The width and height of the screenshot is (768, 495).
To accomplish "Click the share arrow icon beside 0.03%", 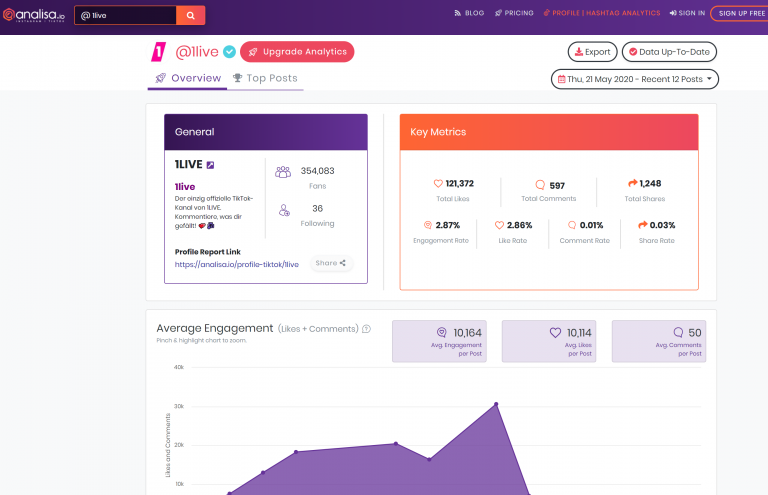I will [x=643, y=225].
